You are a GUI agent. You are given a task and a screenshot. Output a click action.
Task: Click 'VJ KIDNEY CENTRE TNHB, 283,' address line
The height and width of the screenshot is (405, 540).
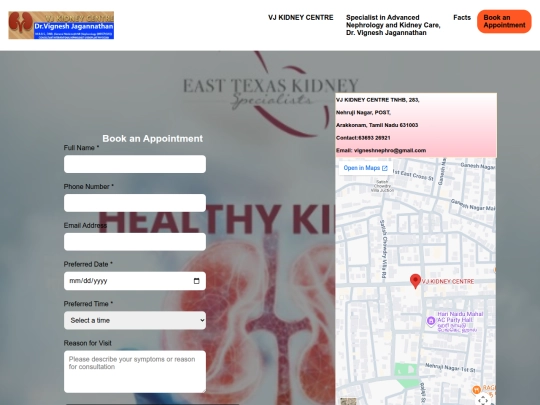(377, 100)
